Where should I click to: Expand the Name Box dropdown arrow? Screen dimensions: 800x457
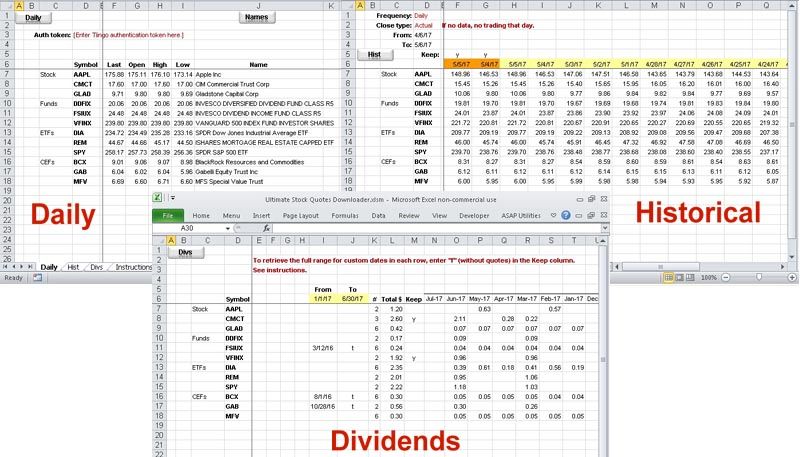point(228,228)
